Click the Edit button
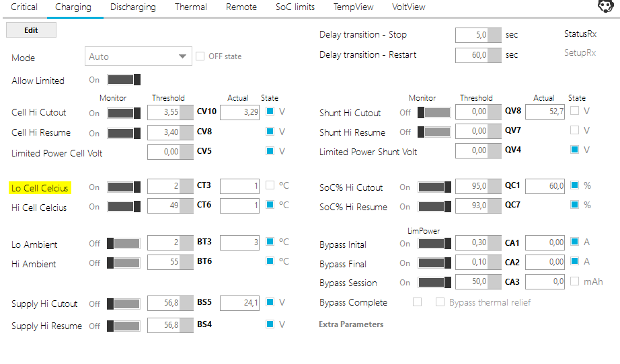Image resolution: width=620 pixels, height=364 pixels. point(31,30)
